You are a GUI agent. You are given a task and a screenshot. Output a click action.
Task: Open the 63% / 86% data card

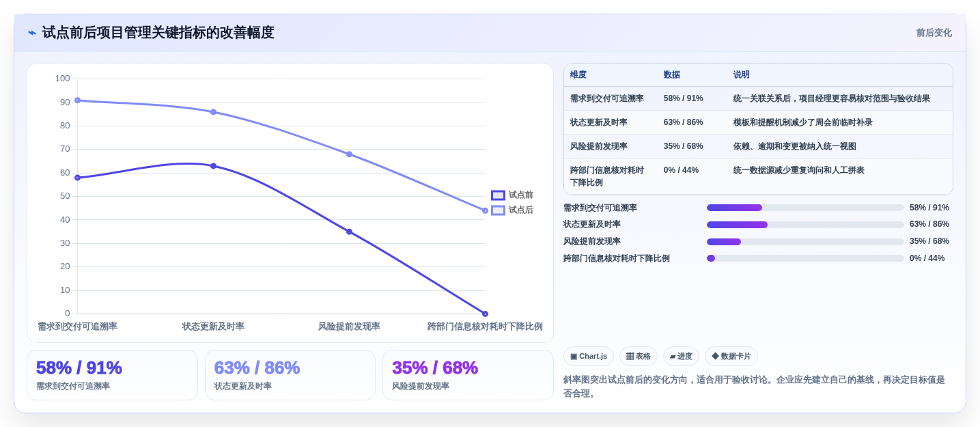pos(290,375)
